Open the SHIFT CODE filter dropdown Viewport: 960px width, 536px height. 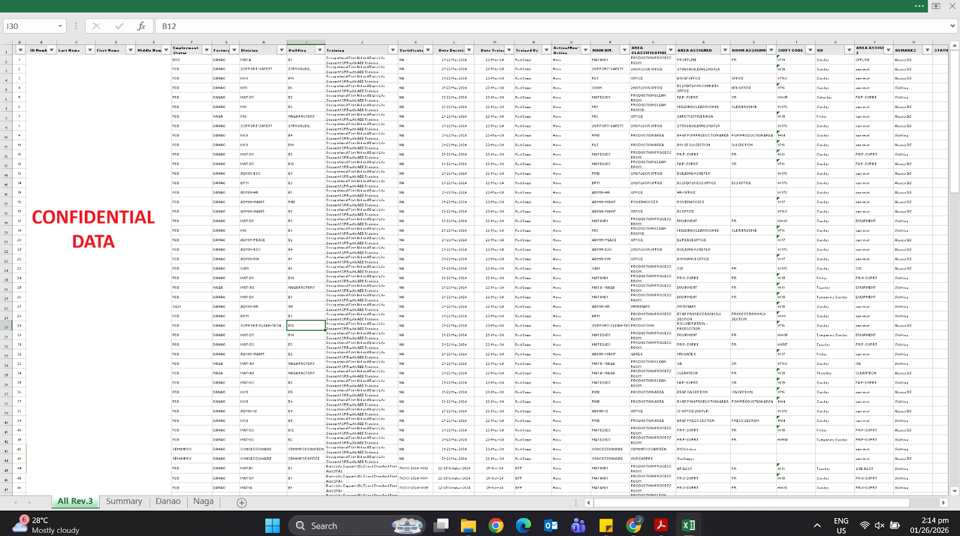810,50
